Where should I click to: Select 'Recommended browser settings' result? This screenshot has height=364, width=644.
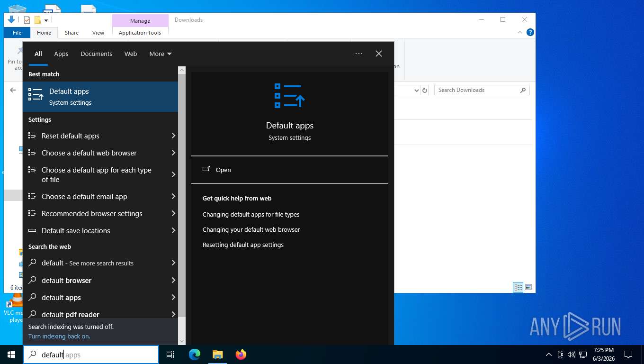[100, 214]
